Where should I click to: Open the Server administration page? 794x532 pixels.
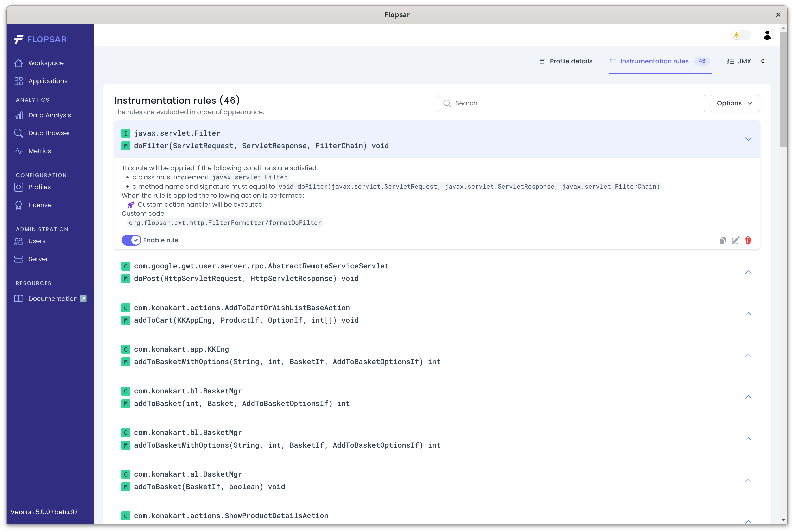38,259
